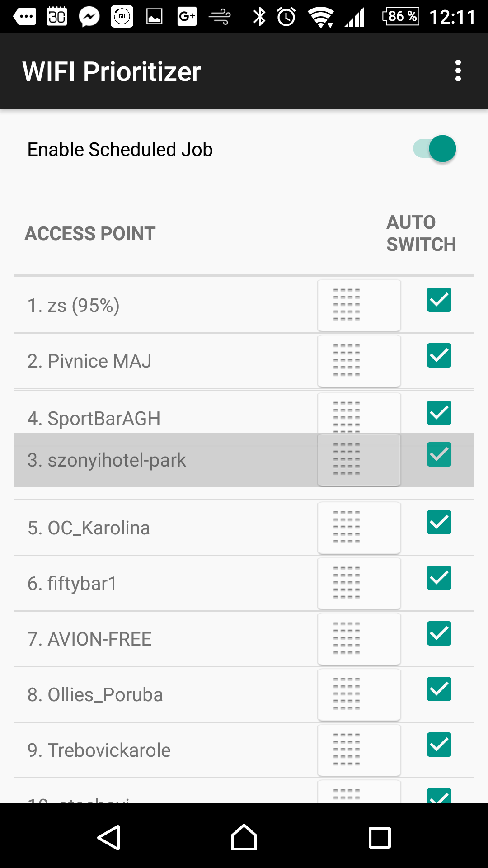Tap the Android back navigation button

109,837
